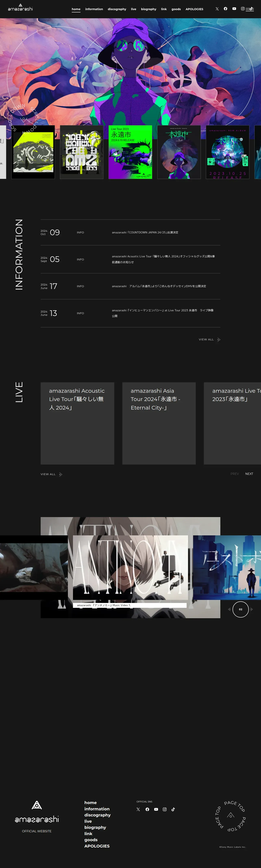
Task: Open the TikTok icon under Official SNS
Action: pyautogui.click(x=173, y=809)
